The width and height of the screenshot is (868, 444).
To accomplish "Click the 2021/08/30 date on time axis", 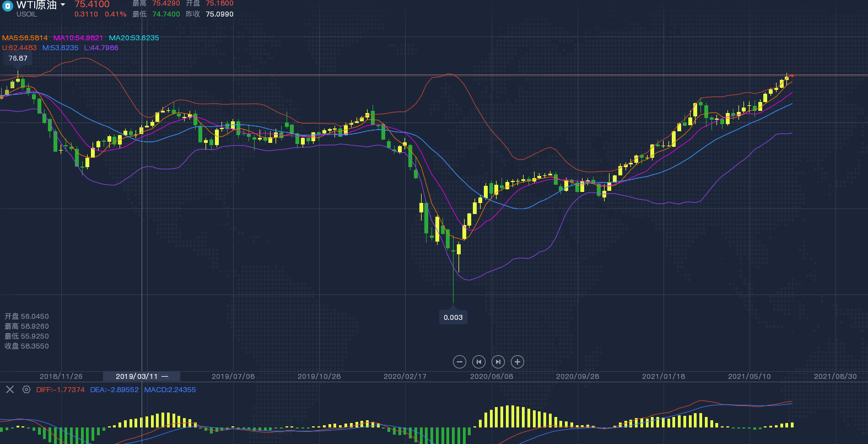I will coord(835,376).
